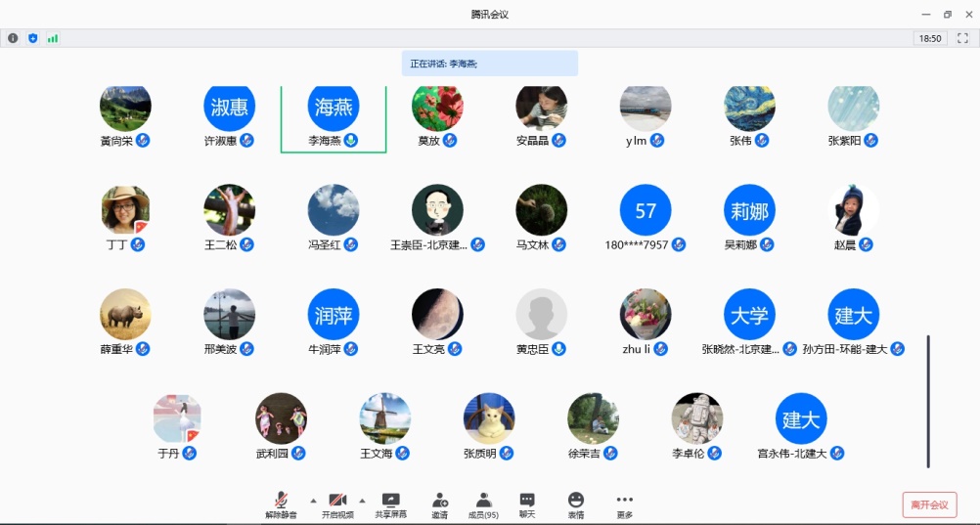The width and height of the screenshot is (980, 525).
Task: Open the More (更多) menu
Action: pos(624,500)
